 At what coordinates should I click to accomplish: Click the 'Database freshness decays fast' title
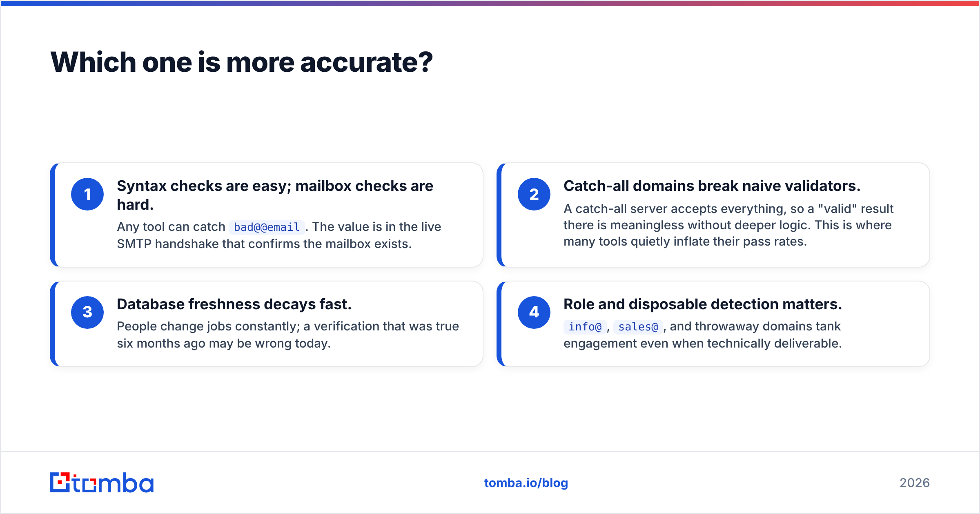click(x=234, y=304)
